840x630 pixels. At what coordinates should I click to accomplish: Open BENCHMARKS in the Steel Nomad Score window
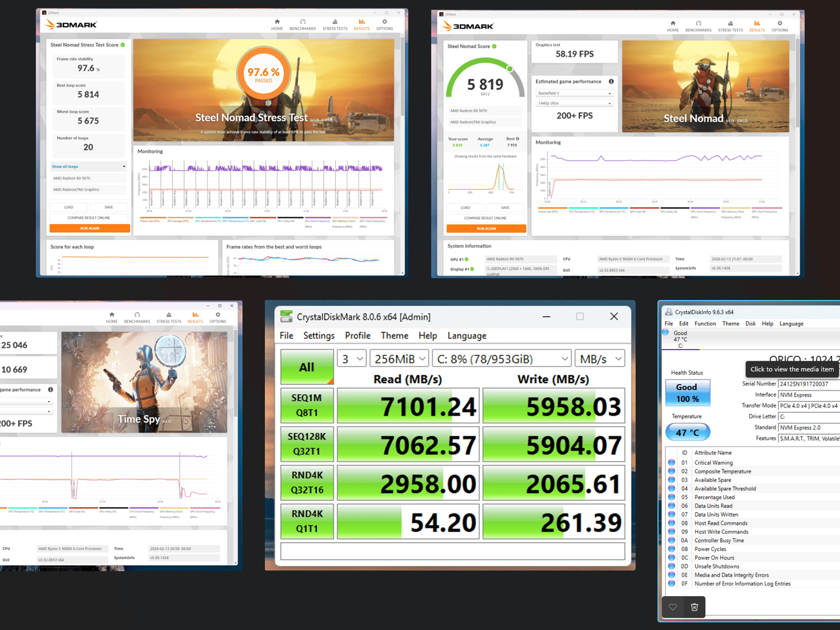click(698, 26)
